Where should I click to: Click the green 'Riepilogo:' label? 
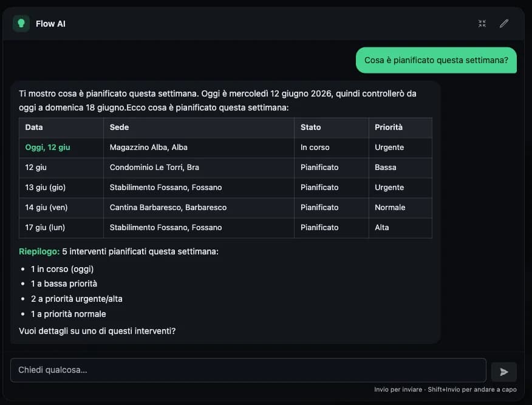click(39, 251)
